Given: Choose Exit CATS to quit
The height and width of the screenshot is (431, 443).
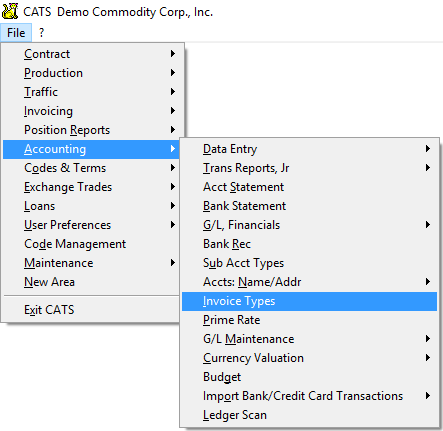Looking at the screenshot, I should pyautogui.click(x=91, y=310).
